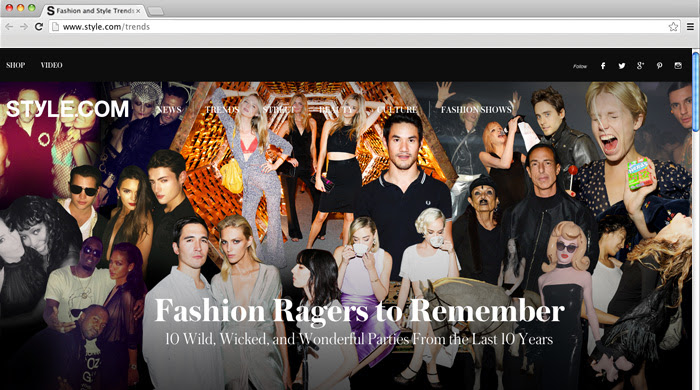
Task: Select CULTURE in the navigation
Action: point(397,110)
